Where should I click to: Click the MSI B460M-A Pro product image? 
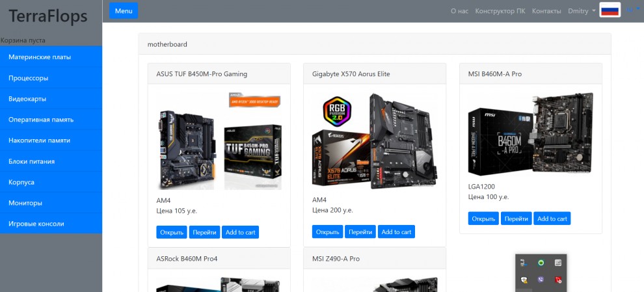coord(531,135)
